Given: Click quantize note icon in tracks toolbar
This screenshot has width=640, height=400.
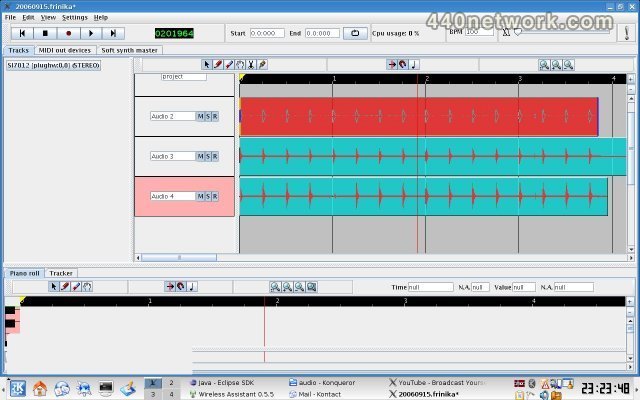Looking at the screenshot, I should coord(414,64).
